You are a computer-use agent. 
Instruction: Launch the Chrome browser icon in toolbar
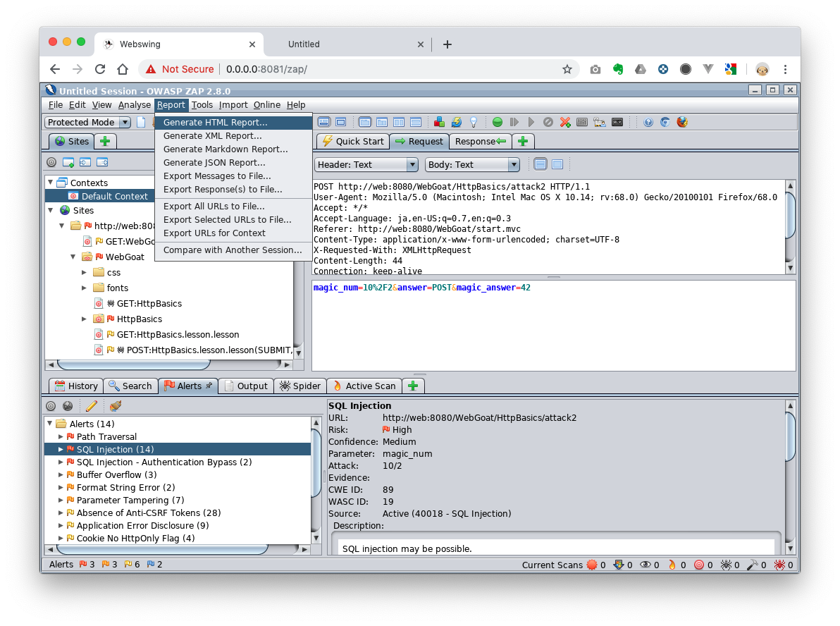[x=665, y=122]
